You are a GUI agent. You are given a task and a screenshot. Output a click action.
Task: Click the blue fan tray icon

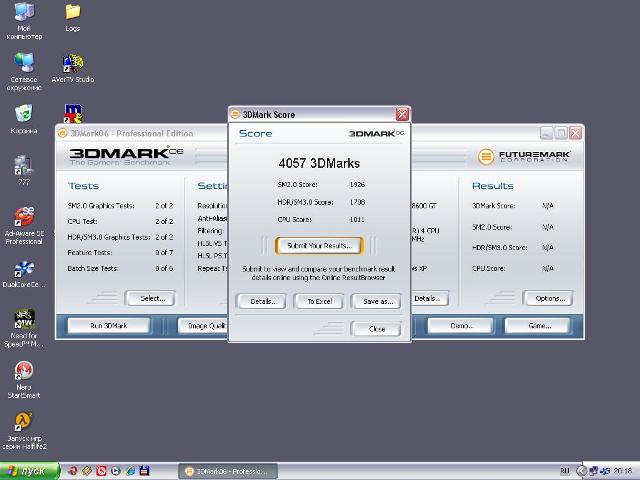605,471
